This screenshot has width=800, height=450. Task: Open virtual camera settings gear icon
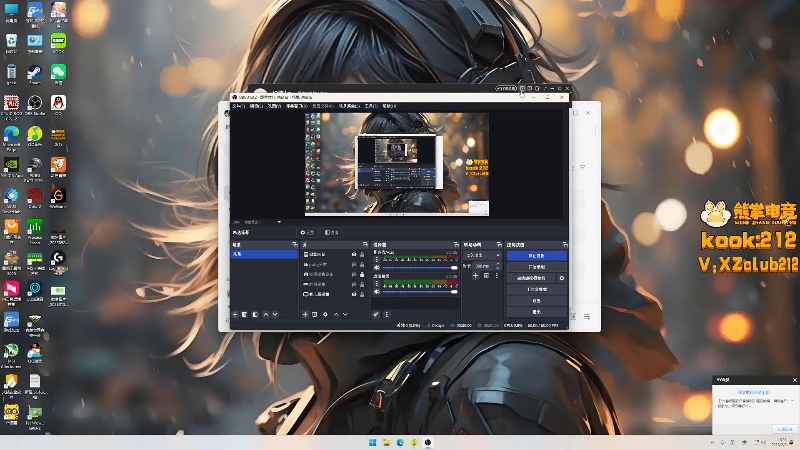coord(562,279)
